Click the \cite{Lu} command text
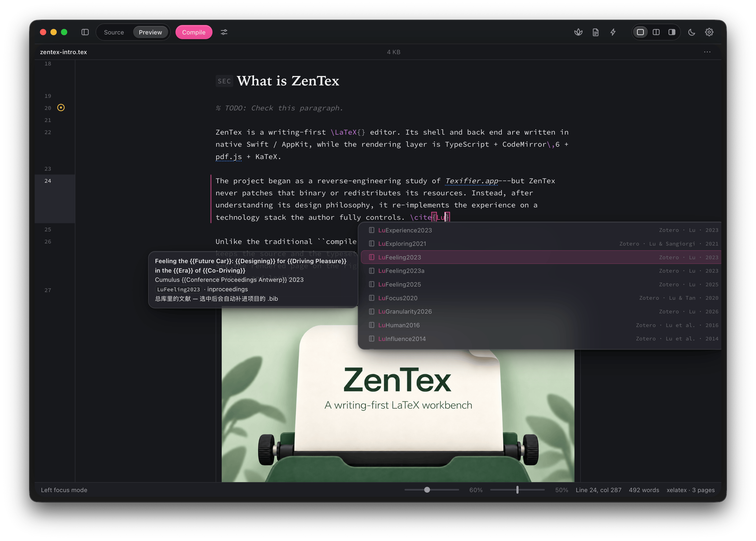The image size is (756, 541). coord(430,217)
